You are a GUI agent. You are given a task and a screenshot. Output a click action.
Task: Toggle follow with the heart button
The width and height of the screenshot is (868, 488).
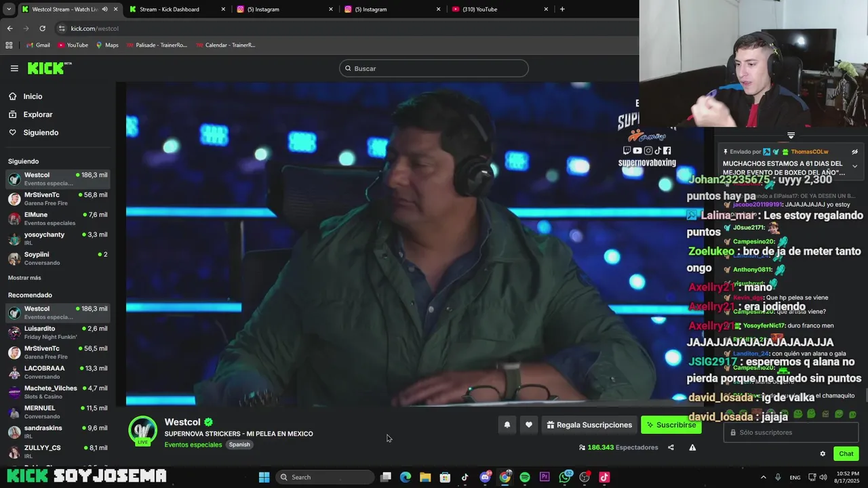[529, 425]
